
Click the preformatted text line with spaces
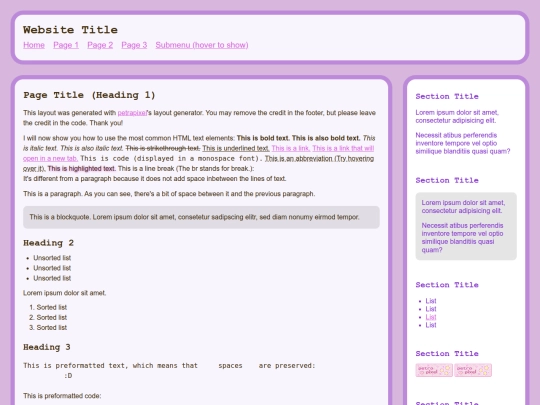click(169, 366)
